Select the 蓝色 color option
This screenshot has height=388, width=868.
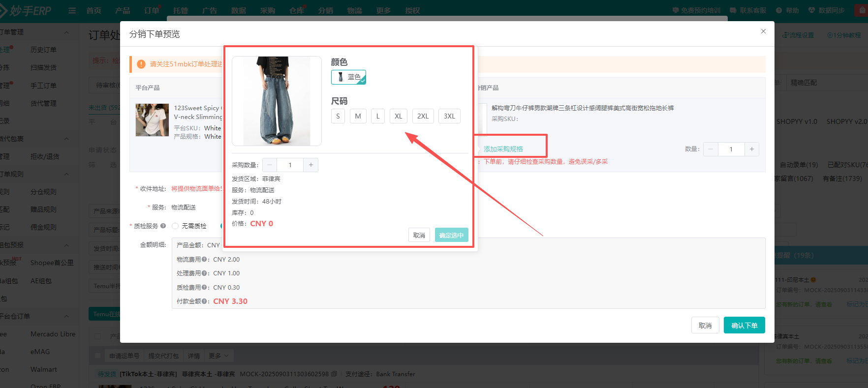(x=348, y=77)
